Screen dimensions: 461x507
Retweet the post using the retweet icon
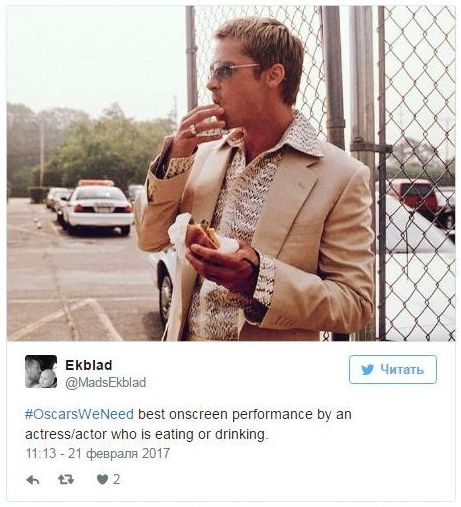click(x=66, y=480)
